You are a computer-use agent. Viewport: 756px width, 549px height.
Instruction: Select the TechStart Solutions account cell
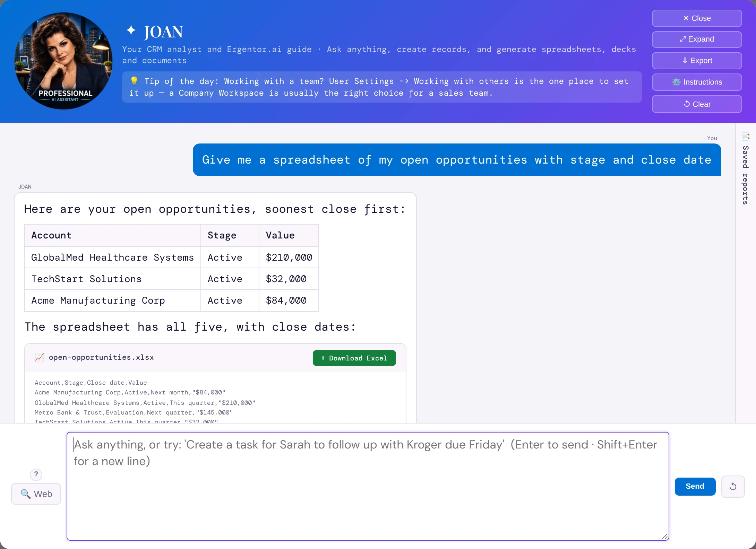click(x=112, y=279)
